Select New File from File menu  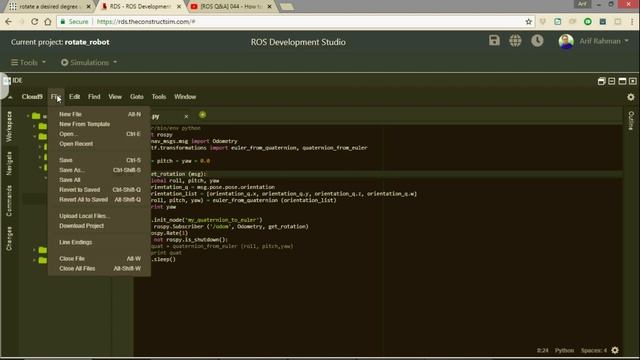pyautogui.click(x=100, y=114)
